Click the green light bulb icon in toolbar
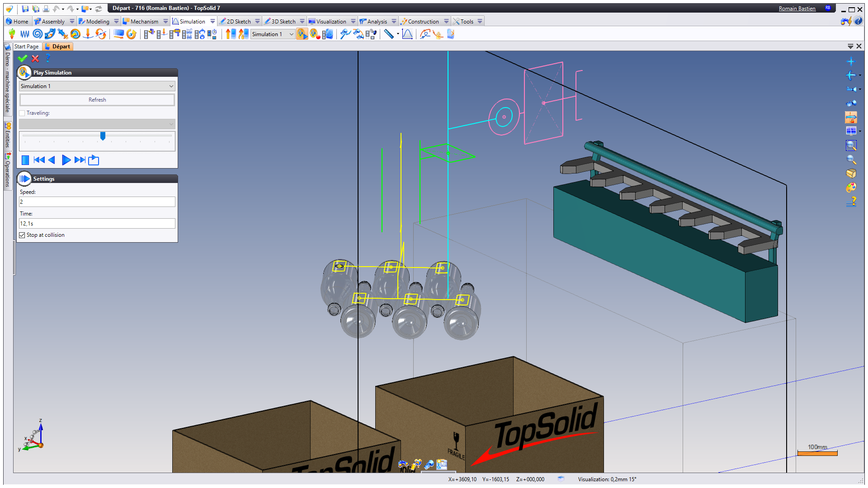 coord(12,34)
